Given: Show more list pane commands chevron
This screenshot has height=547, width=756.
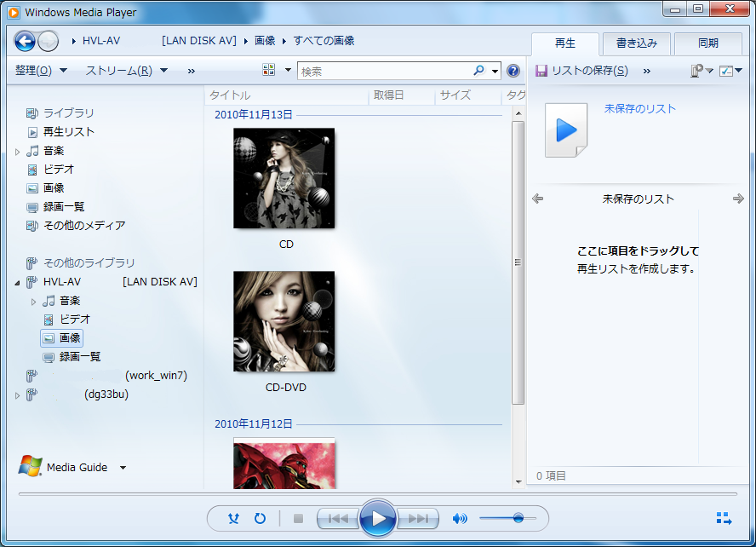Looking at the screenshot, I should click(647, 72).
